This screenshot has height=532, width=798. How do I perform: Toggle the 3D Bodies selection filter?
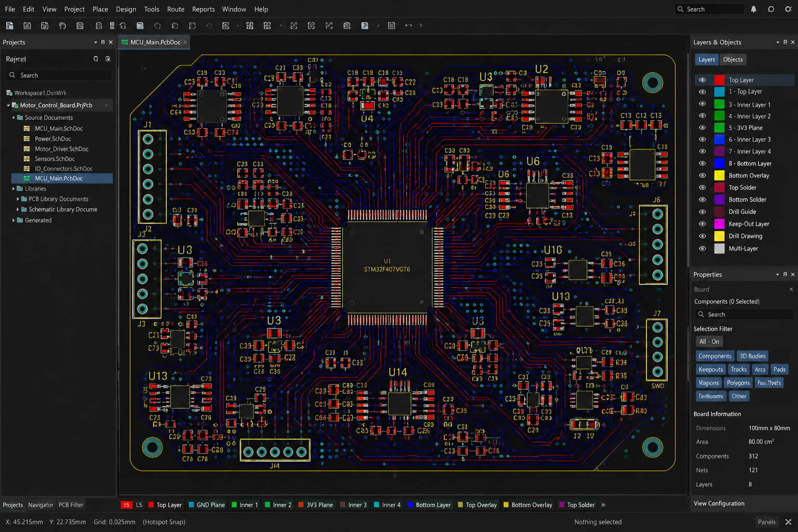752,356
